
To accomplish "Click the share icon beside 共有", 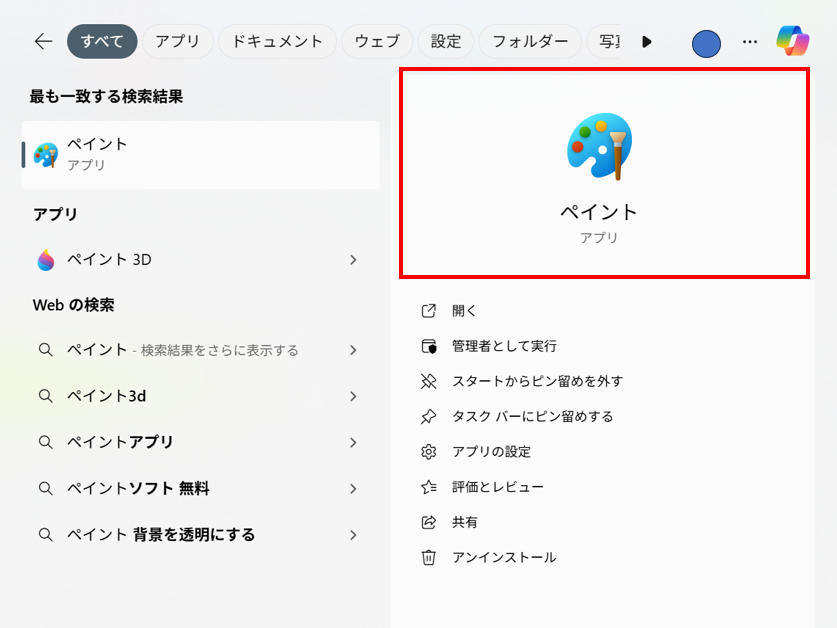I will (x=429, y=522).
